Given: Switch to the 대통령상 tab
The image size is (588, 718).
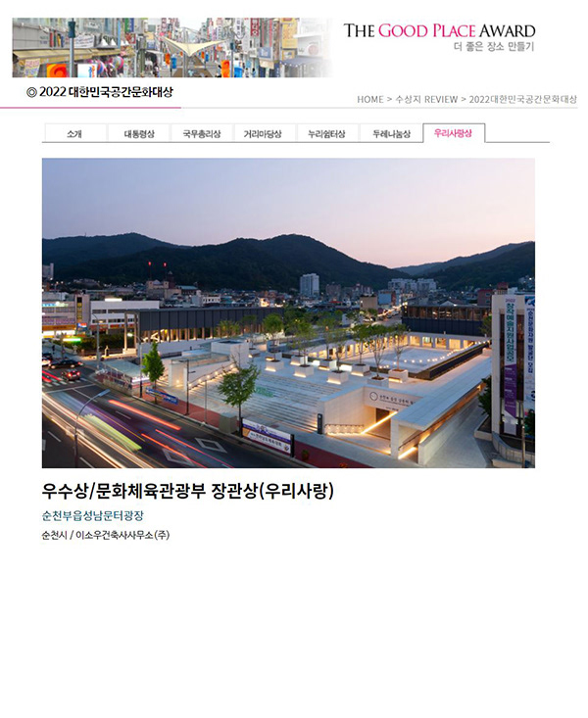Looking at the screenshot, I should coord(139,133).
